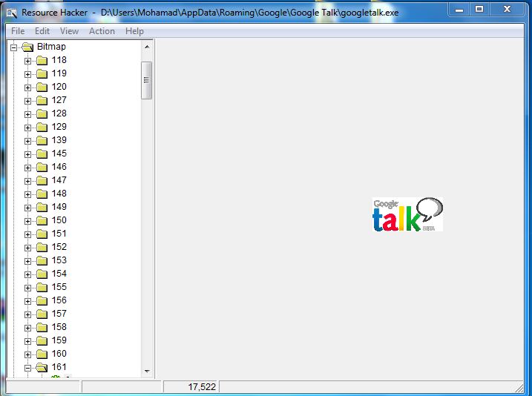The image size is (532, 396).
Task: Open the Action menu
Action: click(x=102, y=31)
